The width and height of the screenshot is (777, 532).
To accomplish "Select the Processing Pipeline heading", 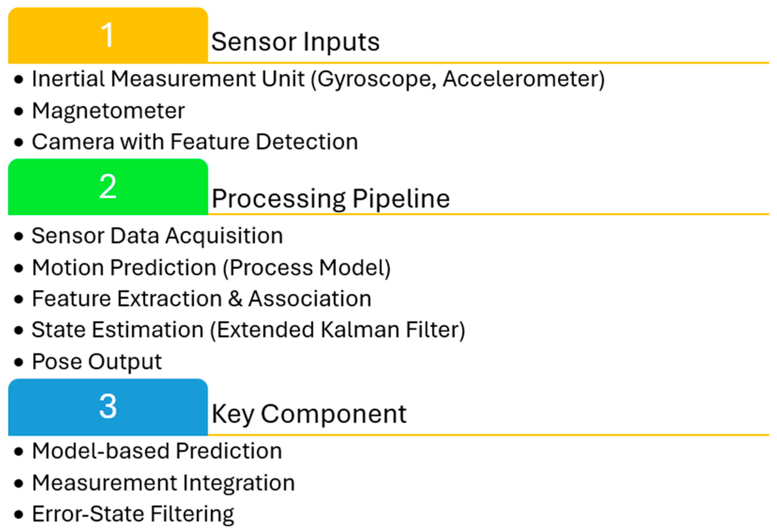I will 331,199.
